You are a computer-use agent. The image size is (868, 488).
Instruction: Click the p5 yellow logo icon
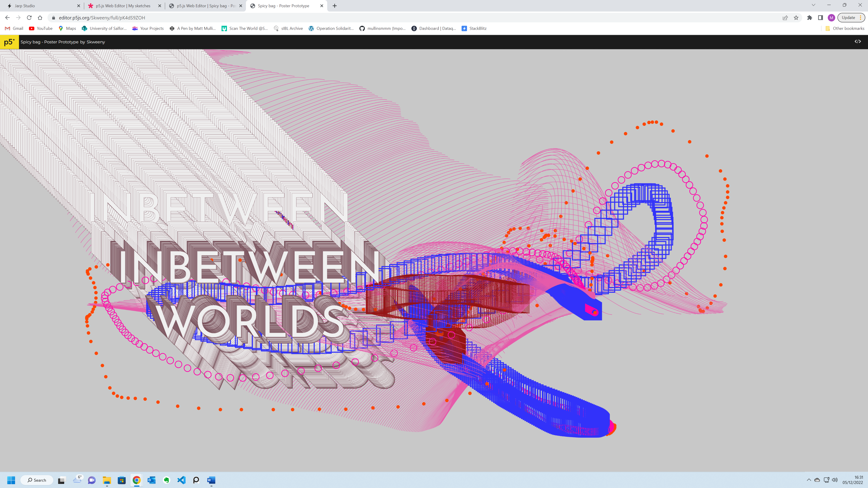[x=9, y=42]
